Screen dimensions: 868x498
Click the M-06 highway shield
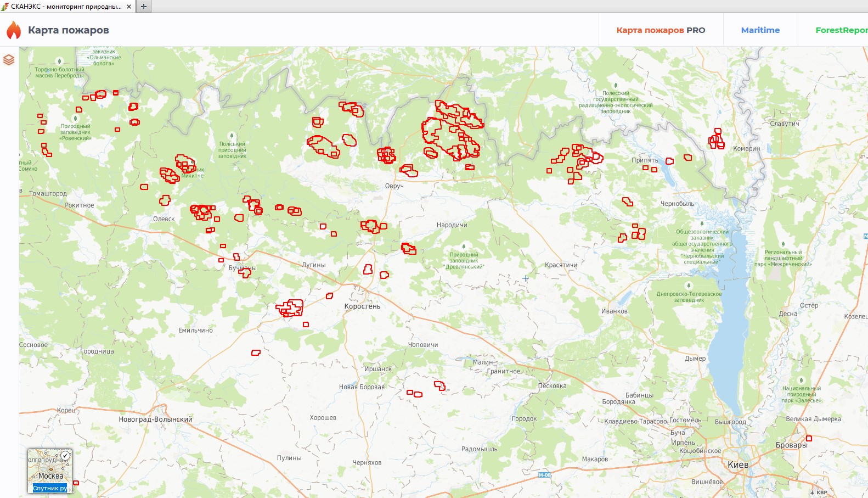tap(544, 475)
